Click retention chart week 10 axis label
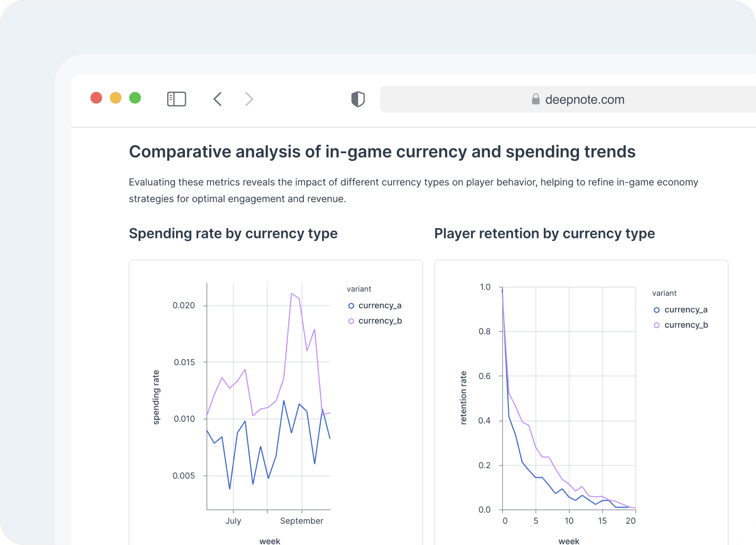This screenshot has height=545, width=756. coord(569,521)
